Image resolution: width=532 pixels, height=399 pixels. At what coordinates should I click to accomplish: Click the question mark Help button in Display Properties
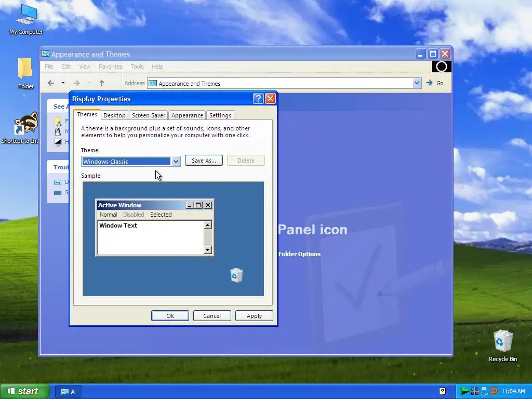[x=258, y=99]
